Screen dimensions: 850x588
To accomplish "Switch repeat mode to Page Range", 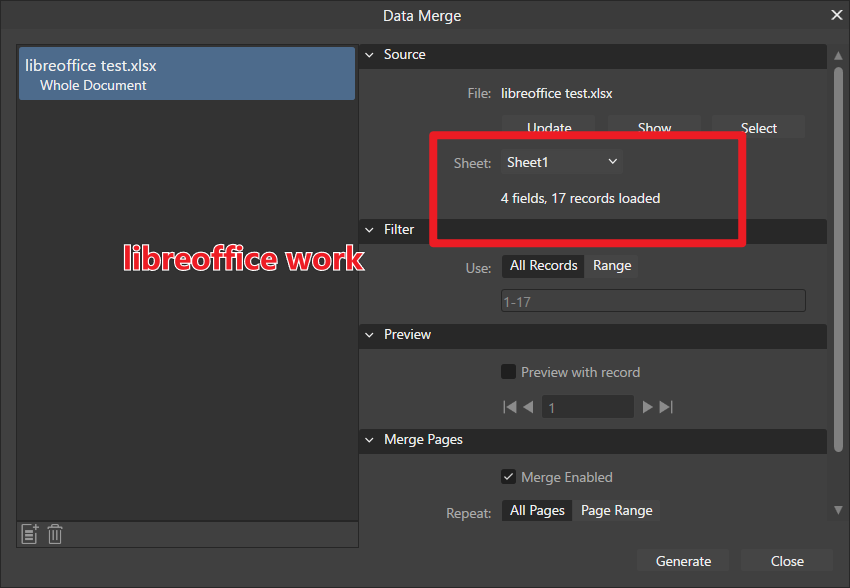I will click(616, 510).
